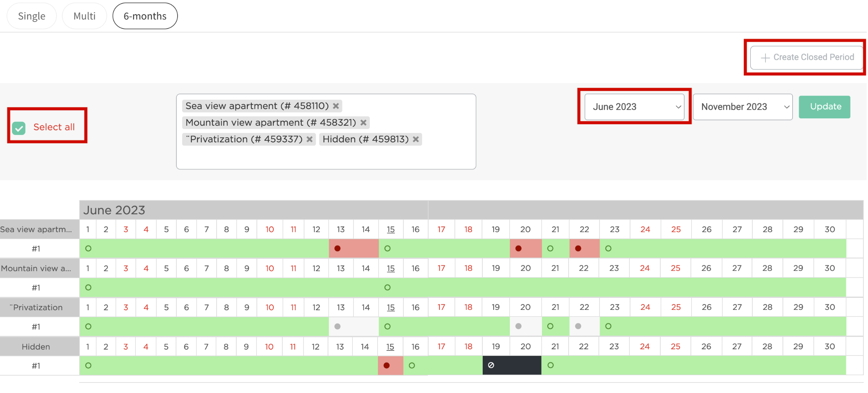Click Privatization grey dot on day 13

coord(337,326)
